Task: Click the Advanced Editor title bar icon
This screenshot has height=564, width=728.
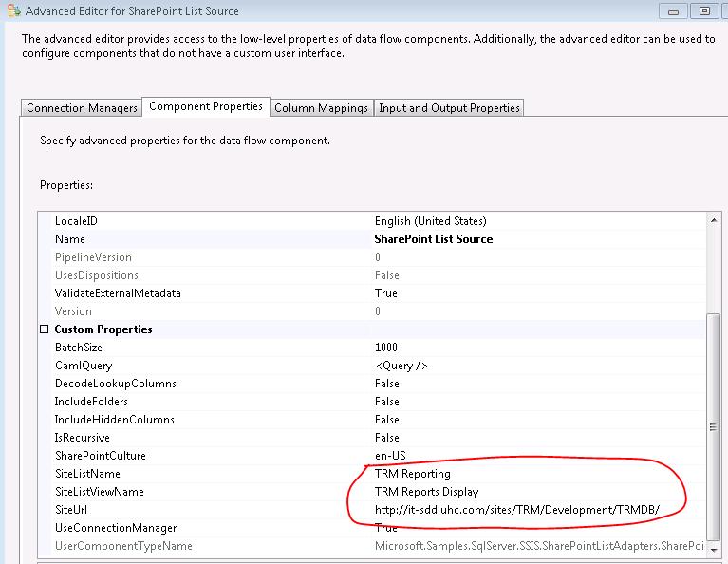Action: tap(10, 10)
